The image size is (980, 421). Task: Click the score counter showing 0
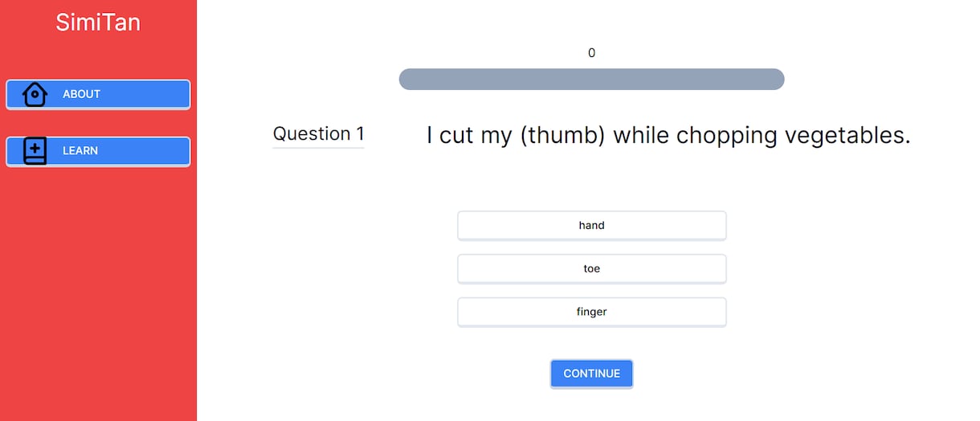point(592,53)
